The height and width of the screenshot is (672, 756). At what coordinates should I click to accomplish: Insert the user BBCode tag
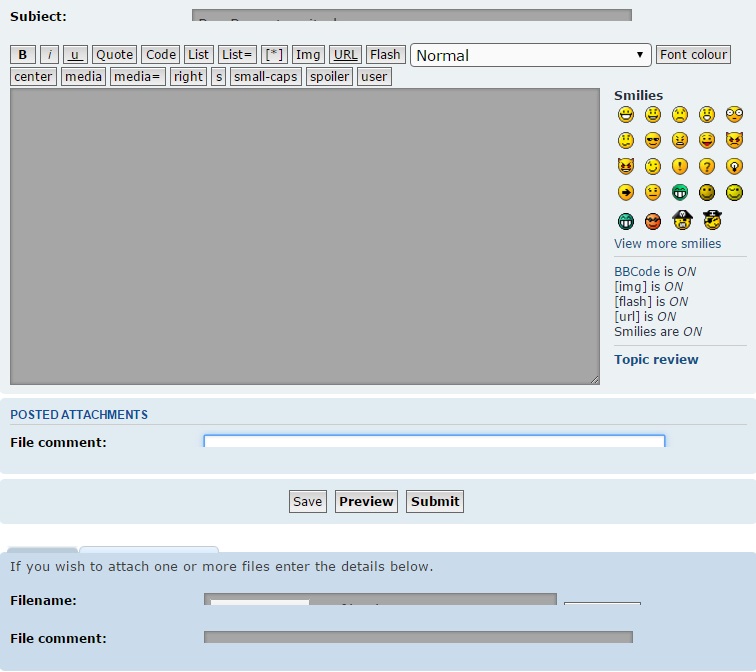click(374, 77)
